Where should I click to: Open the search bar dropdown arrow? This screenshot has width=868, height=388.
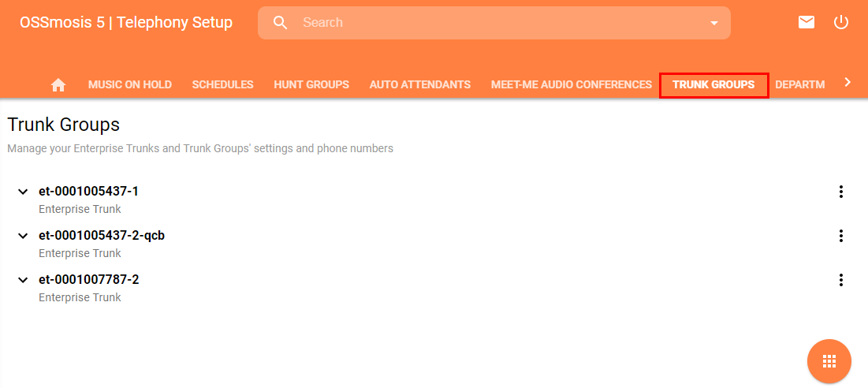pyautogui.click(x=714, y=23)
